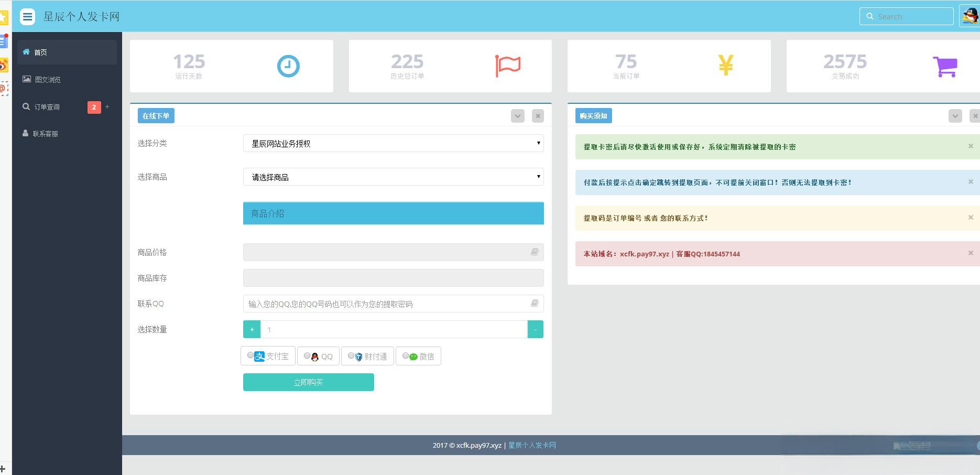Select the QQ payment radio option
Image resolution: width=980 pixels, height=475 pixels.
click(307, 355)
